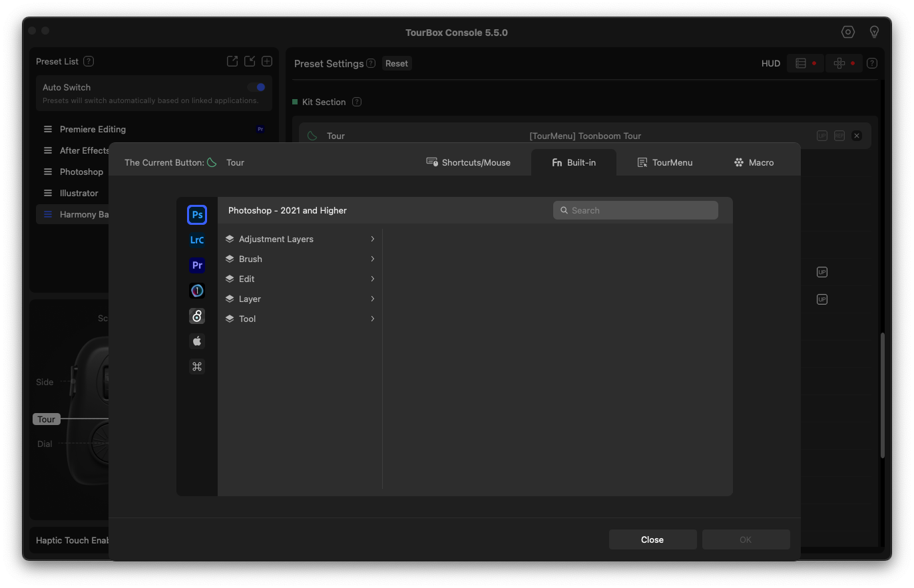Click the Photoshop - 2021 and Higher header
The width and height of the screenshot is (914, 588).
point(288,210)
